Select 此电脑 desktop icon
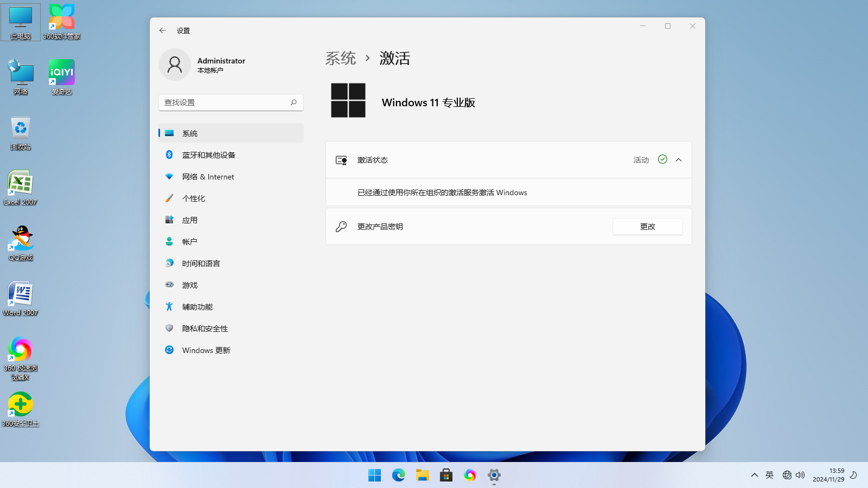 pos(21,22)
